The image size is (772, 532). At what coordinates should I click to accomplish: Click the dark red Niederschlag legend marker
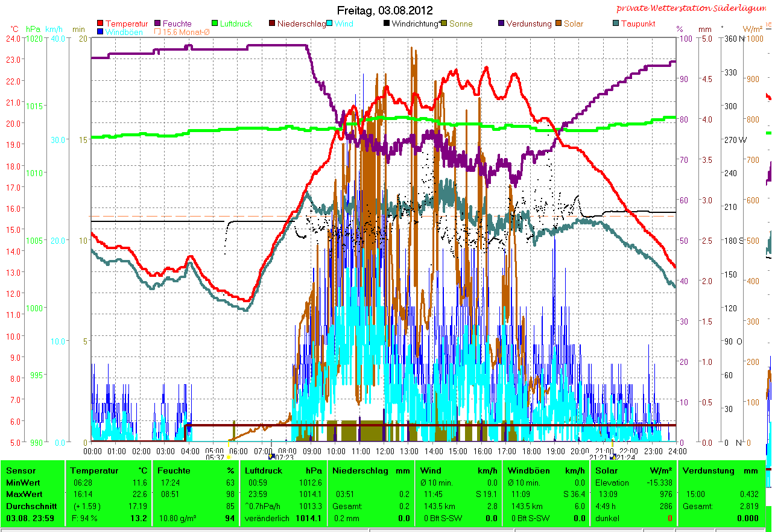click(272, 24)
